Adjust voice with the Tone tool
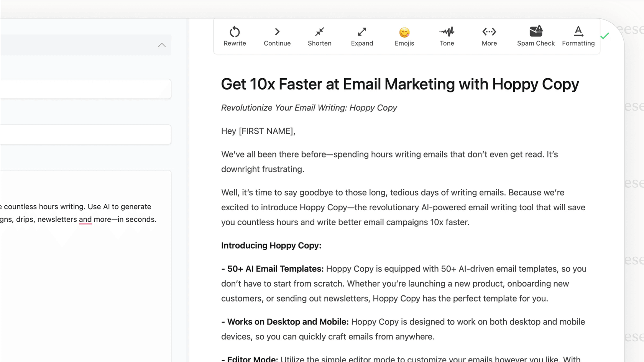The image size is (644, 362). coord(447,36)
